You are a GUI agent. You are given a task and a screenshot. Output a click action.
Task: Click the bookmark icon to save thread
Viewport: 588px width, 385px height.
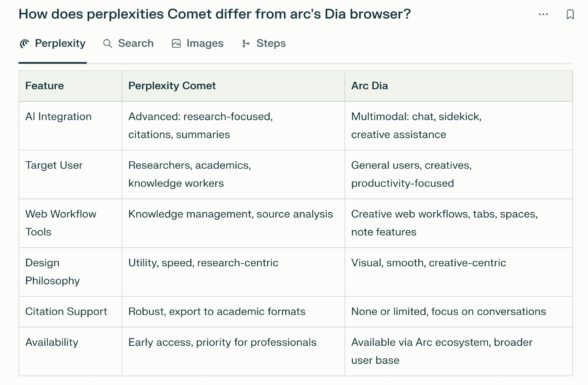570,14
